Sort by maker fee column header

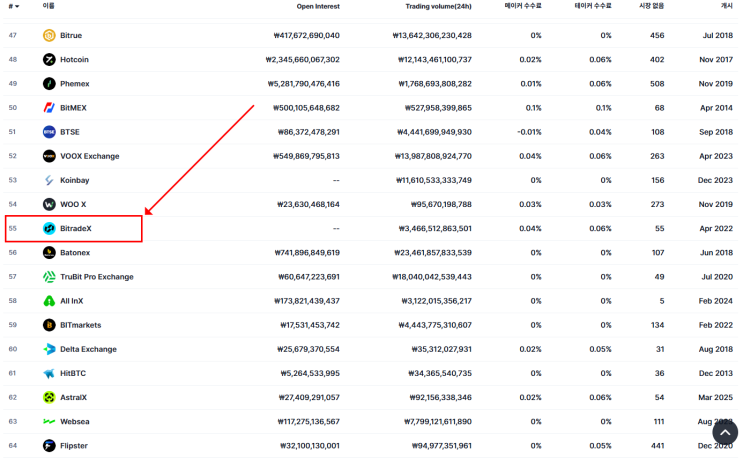point(523,6)
